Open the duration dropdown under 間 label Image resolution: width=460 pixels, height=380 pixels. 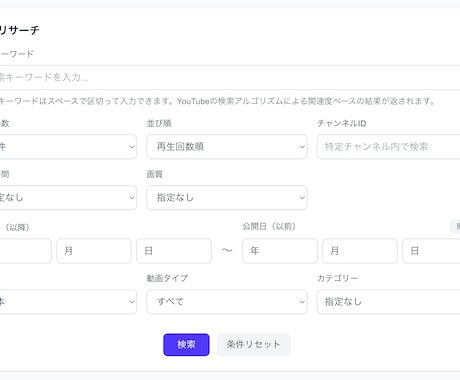click(x=68, y=198)
